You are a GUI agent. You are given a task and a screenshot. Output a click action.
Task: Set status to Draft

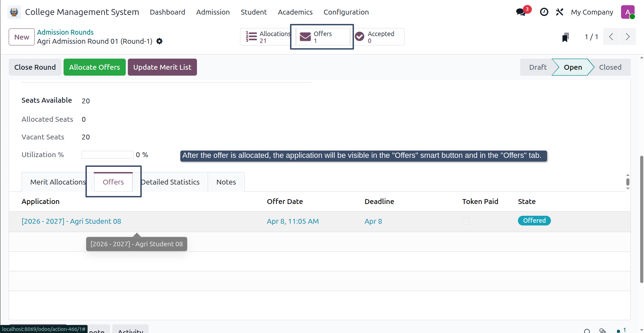click(x=538, y=67)
